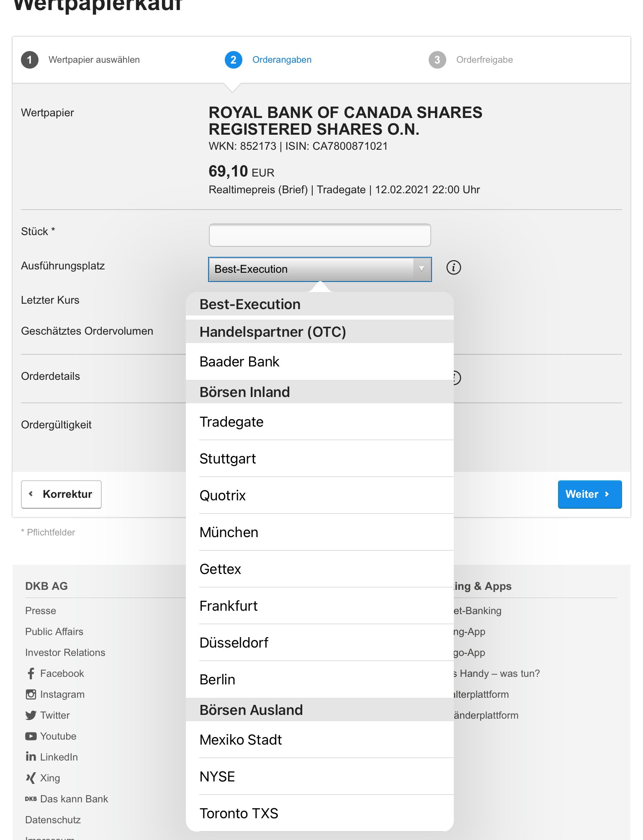The width and height of the screenshot is (643, 840).
Task: Click the info icon next to Ausführungsplatz
Action: [453, 267]
